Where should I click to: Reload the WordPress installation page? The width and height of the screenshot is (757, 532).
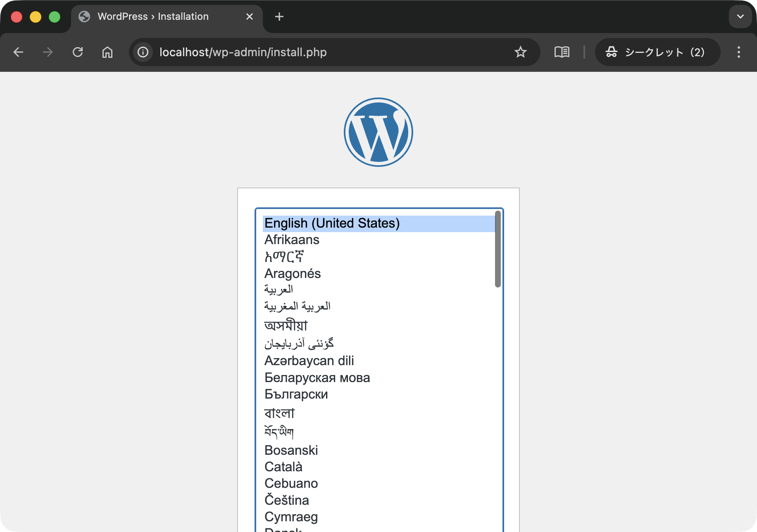click(78, 52)
